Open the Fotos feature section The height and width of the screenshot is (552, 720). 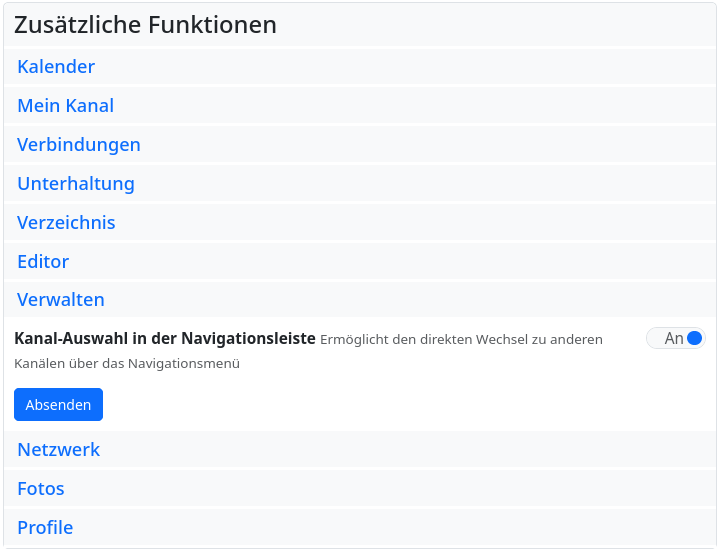pyautogui.click(x=40, y=489)
